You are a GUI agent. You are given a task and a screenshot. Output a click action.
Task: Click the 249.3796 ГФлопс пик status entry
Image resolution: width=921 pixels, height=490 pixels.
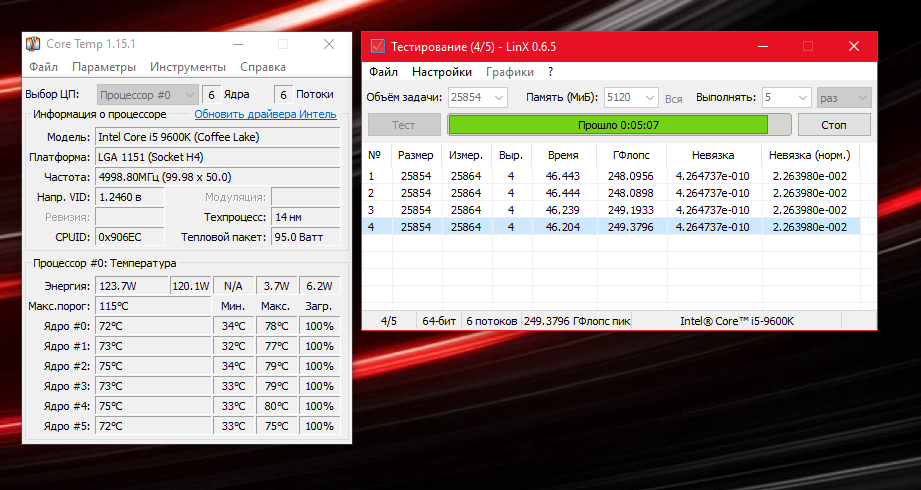(x=577, y=321)
